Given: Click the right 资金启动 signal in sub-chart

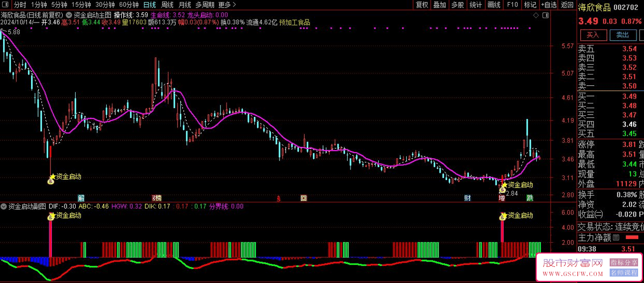Looking at the screenshot, I should [x=516, y=215].
